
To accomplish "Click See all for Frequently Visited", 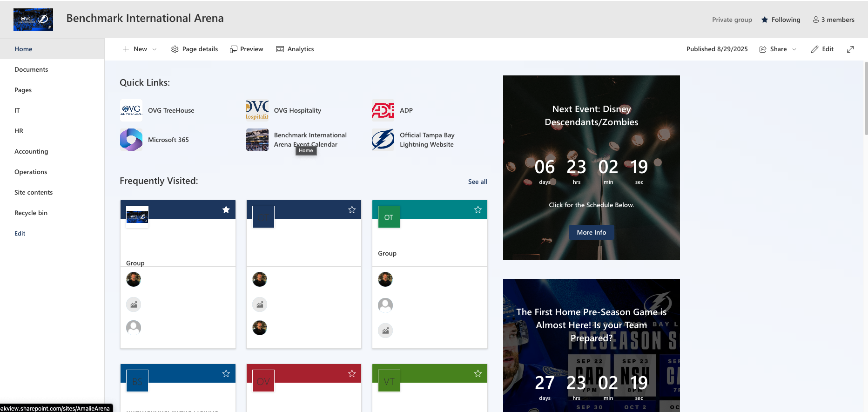I will (478, 182).
